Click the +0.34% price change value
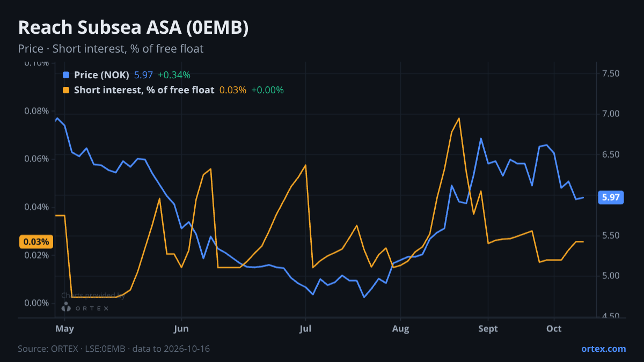 (x=174, y=75)
